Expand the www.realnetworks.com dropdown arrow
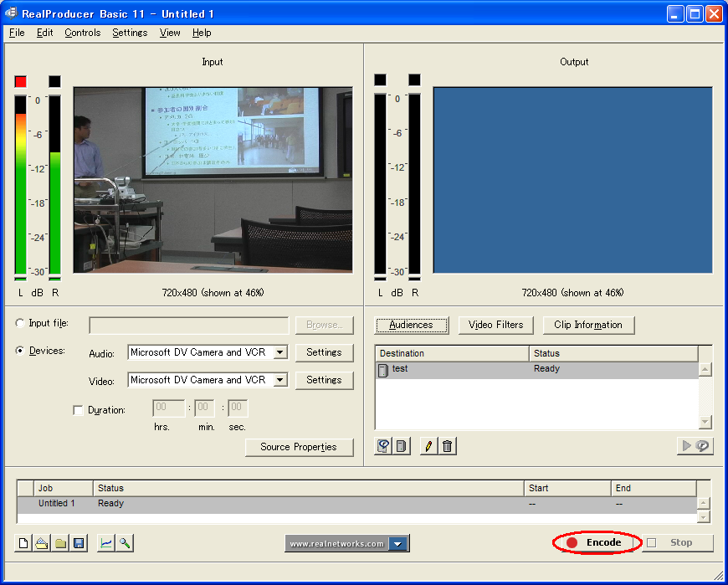 pos(398,543)
